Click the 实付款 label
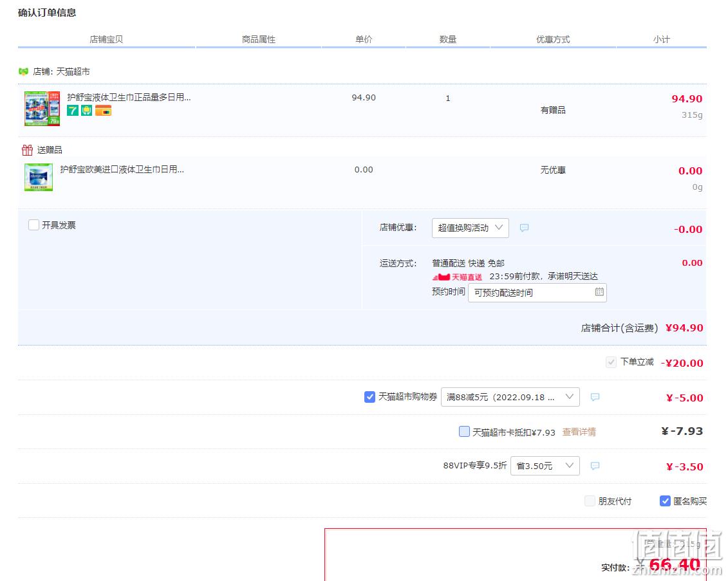The image size is (728, 581). tap(615, 567)
